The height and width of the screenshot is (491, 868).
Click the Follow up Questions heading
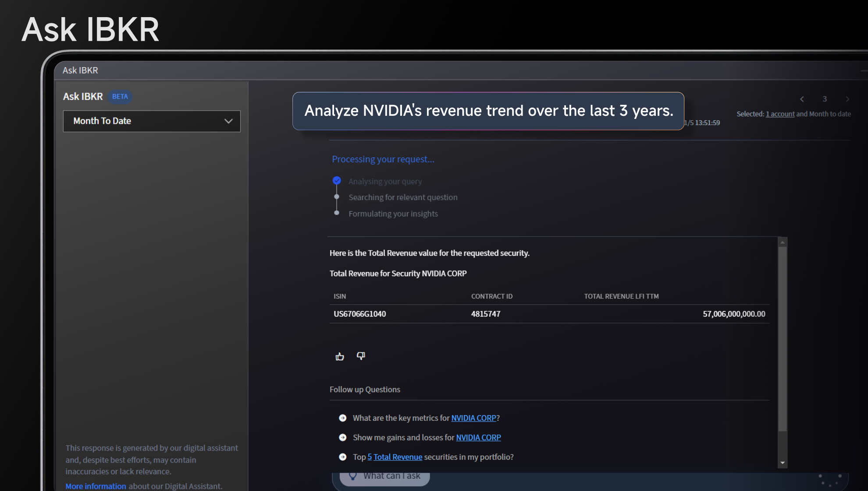point(365,390)
